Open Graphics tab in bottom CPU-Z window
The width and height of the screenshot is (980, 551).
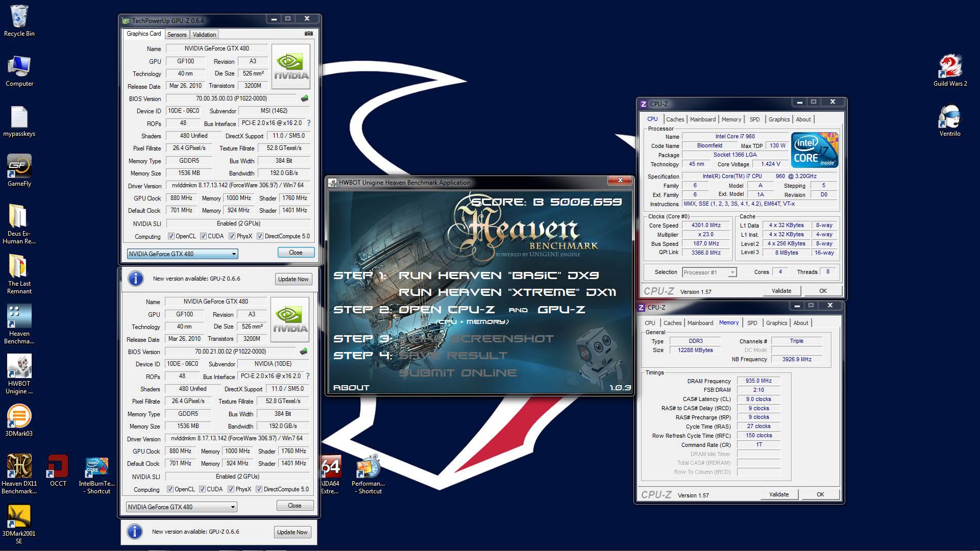[x=776, y=323]
